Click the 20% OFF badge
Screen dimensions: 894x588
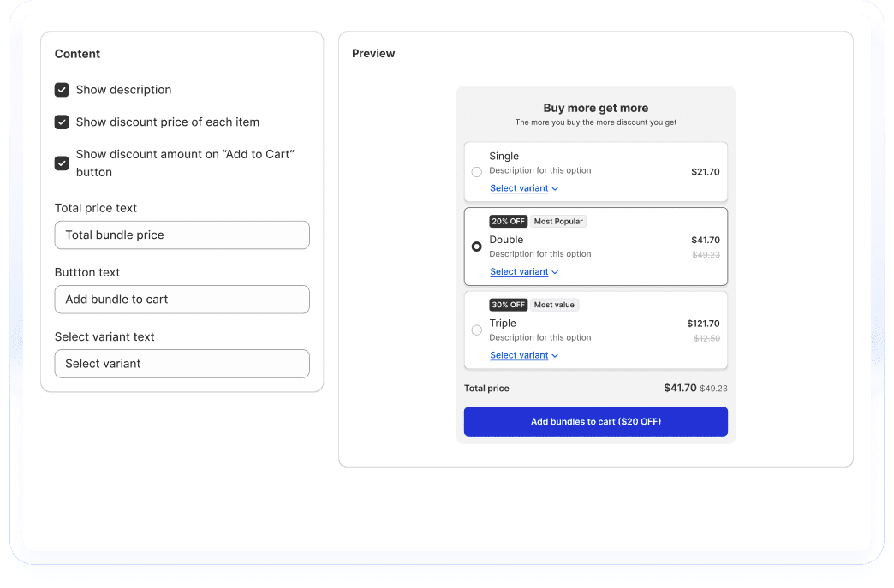click(x=508, y=222)
